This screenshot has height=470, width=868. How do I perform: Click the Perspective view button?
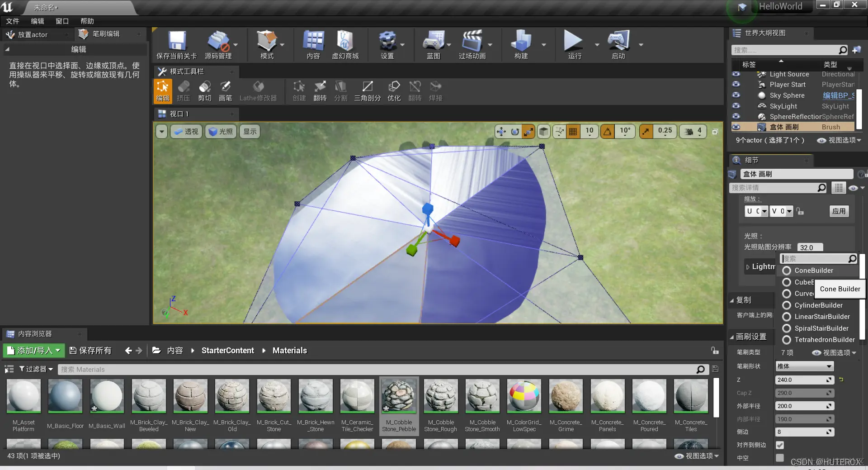(x=186, y=132)
